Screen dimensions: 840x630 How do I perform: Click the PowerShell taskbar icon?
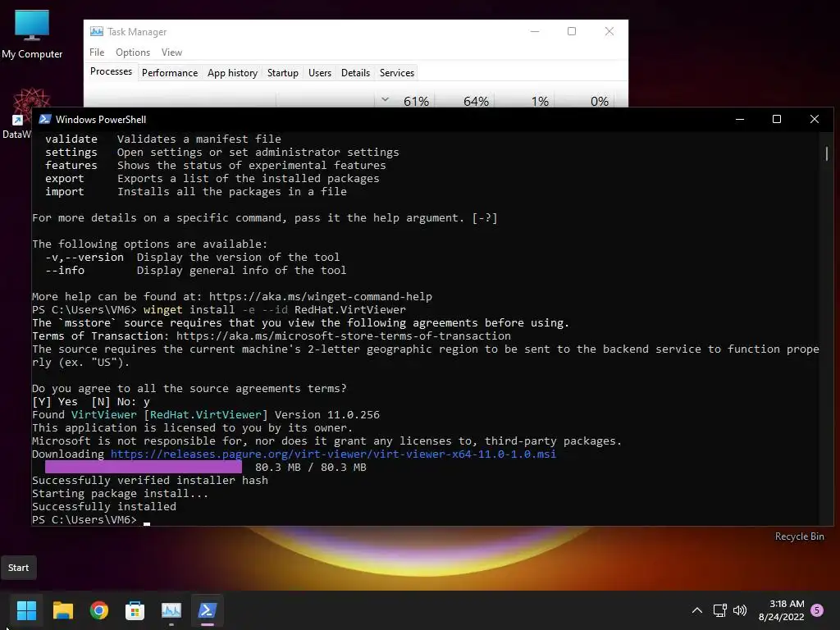tap(208, 610)
